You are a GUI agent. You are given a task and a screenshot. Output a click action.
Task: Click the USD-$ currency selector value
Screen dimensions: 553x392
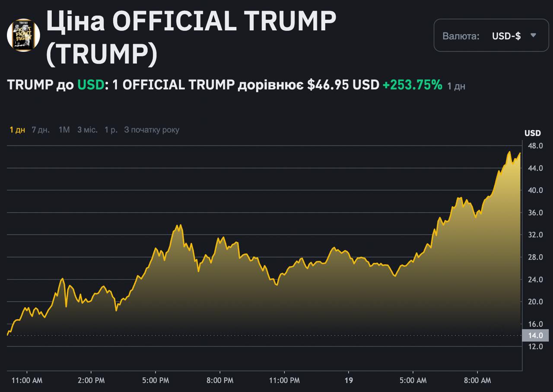[506, 36]
